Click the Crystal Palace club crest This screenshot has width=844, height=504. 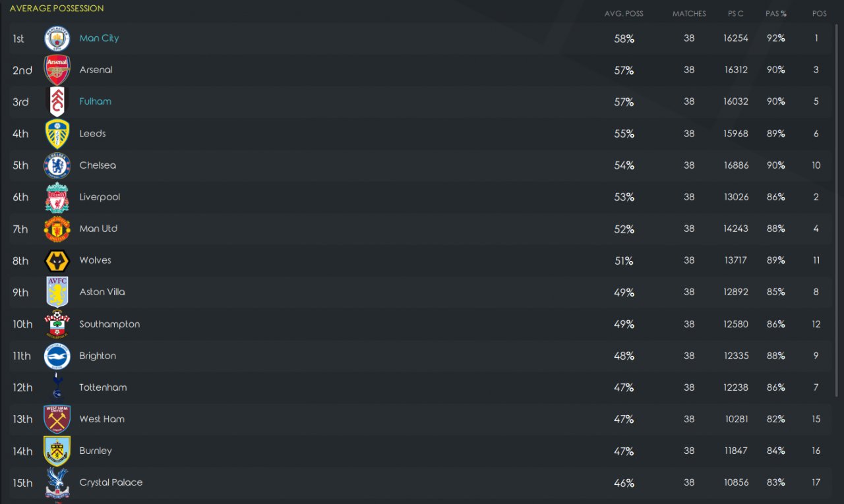(x=57, y=483)
